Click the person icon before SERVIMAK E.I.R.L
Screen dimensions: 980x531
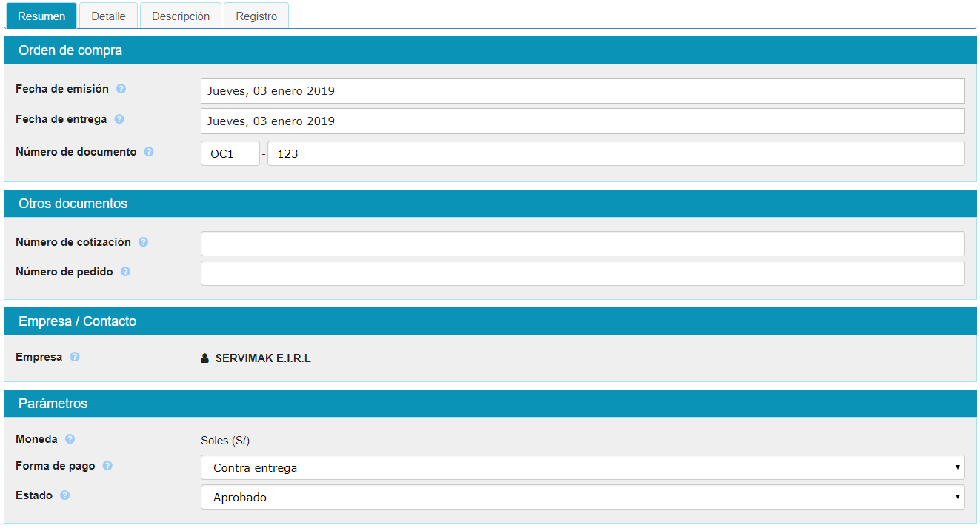(205, 358)
